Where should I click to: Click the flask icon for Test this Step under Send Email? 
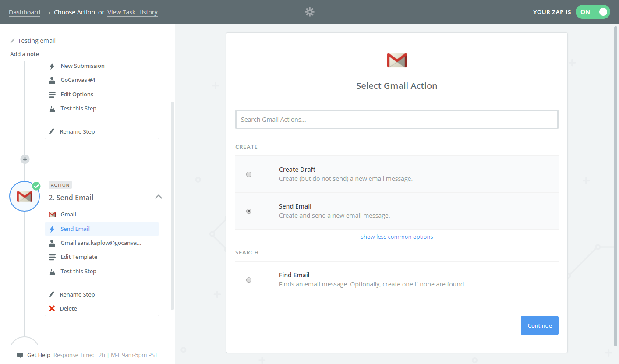[52, 271]
